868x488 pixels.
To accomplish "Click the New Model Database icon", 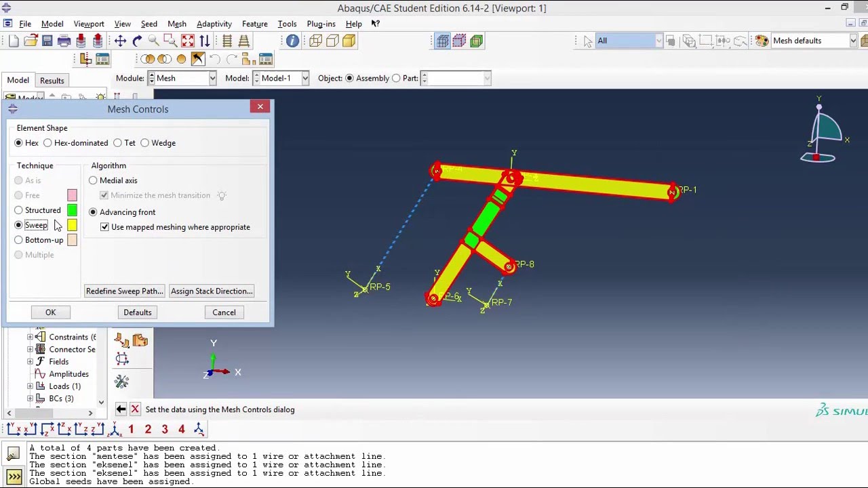I will click(14, 41).
